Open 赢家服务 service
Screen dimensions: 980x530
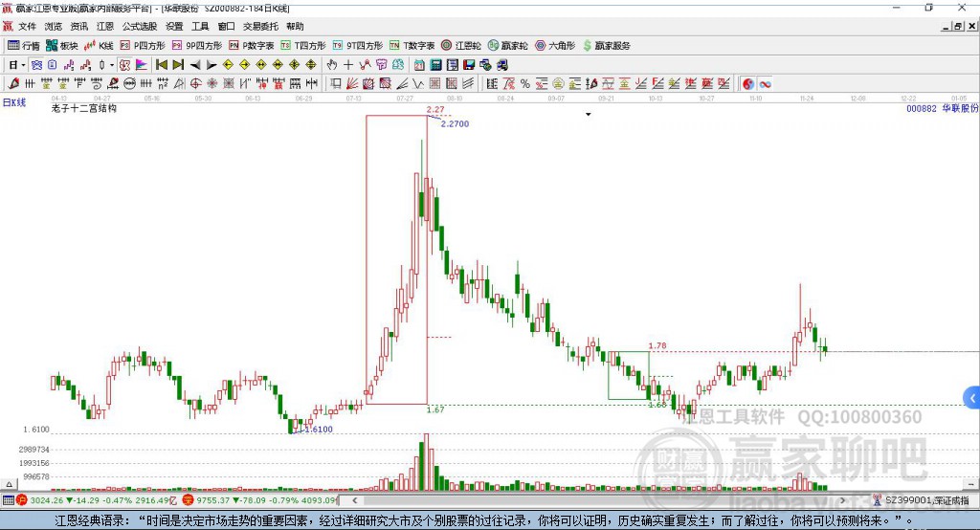(607, 46)
